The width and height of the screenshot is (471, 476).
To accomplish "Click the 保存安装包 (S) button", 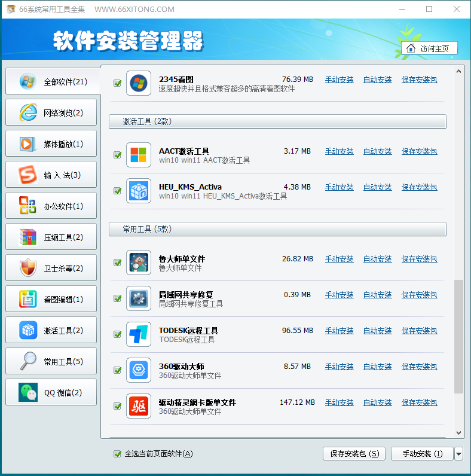I will tap(354, 454).
